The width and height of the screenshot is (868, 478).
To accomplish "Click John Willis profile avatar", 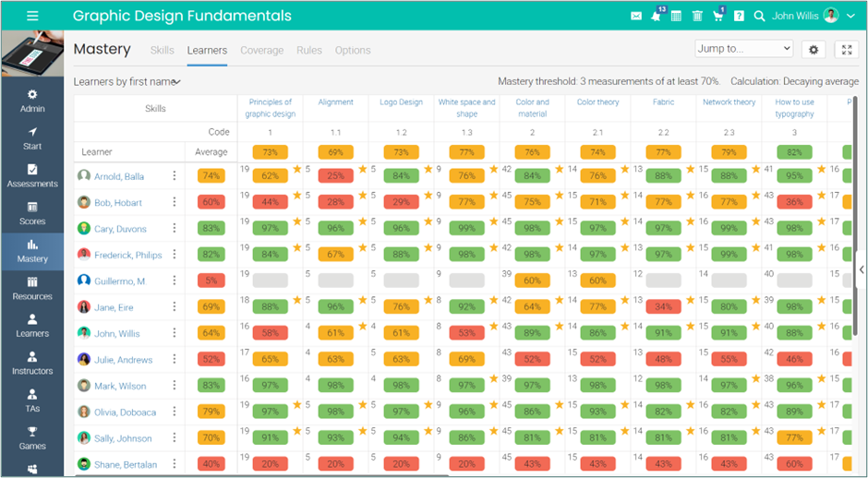I will click(831, 16).
